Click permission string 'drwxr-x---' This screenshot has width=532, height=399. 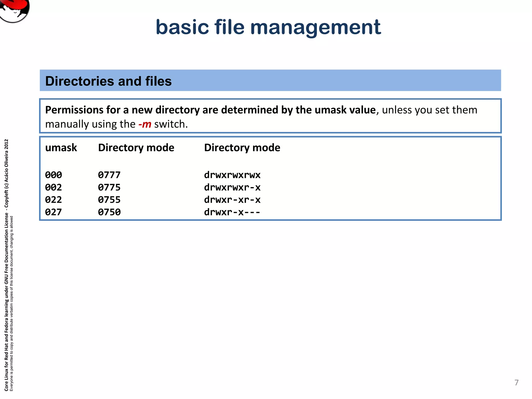point(232,212)
